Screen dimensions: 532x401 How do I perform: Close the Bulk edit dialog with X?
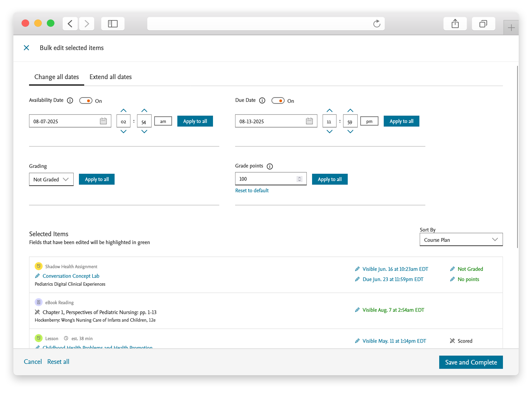(26, 48)
